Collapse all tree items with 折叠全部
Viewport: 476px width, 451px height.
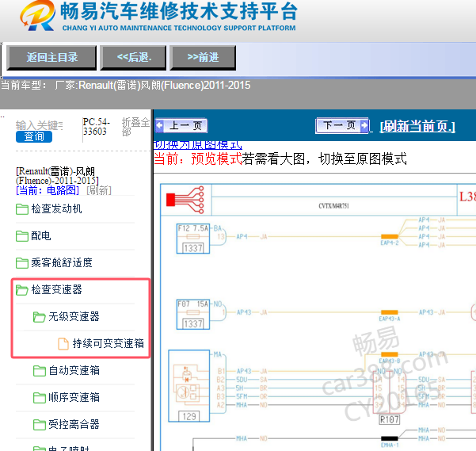(x=135, y=127)
